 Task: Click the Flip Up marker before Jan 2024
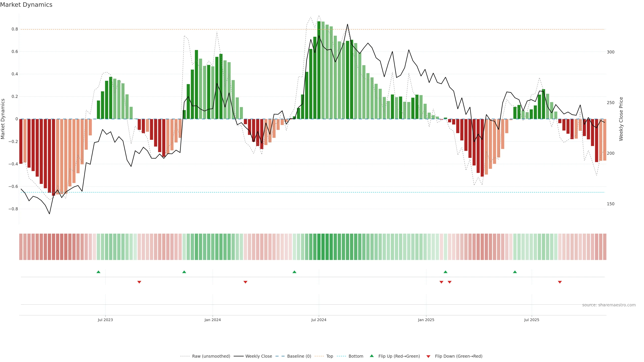(184, 272)
